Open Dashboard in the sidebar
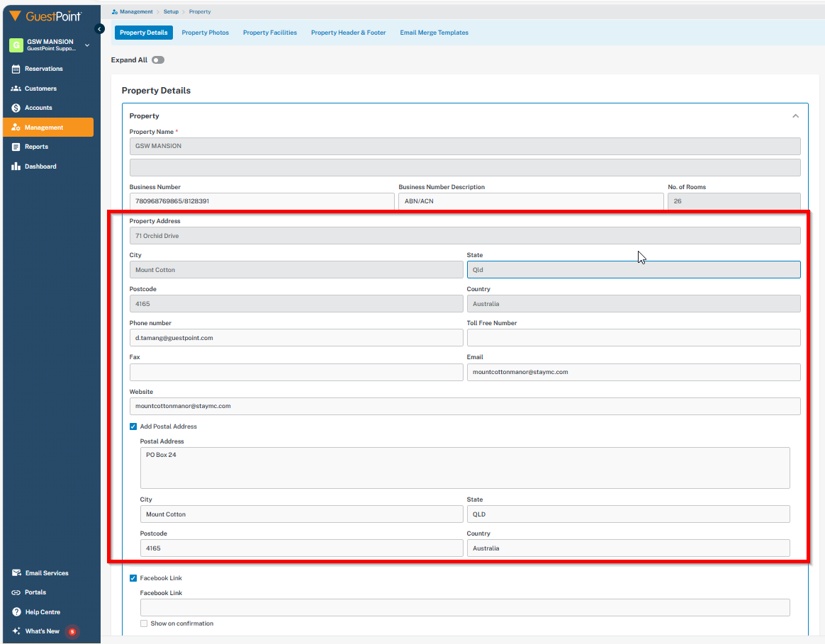The image size is (825, 644). [x=40, y=166]
